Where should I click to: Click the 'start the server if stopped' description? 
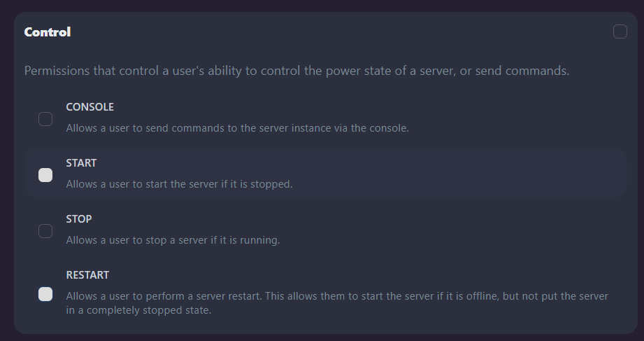(179, 184)
